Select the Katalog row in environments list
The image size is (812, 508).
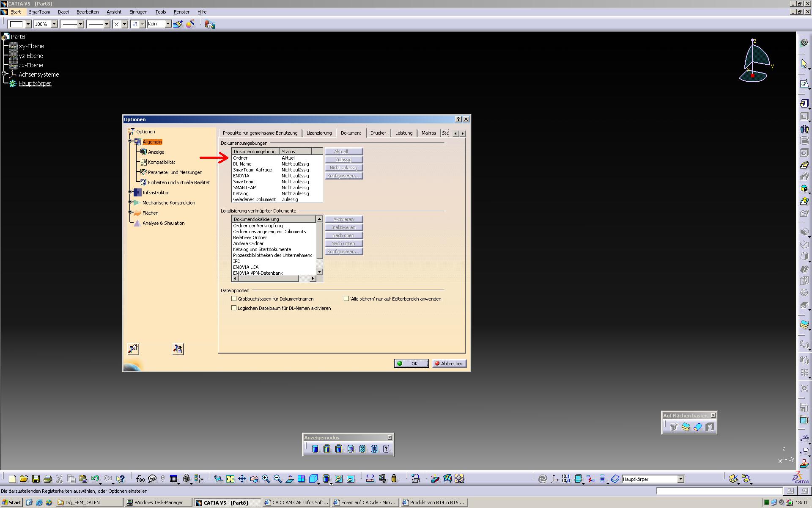click(x=277, y=193)
